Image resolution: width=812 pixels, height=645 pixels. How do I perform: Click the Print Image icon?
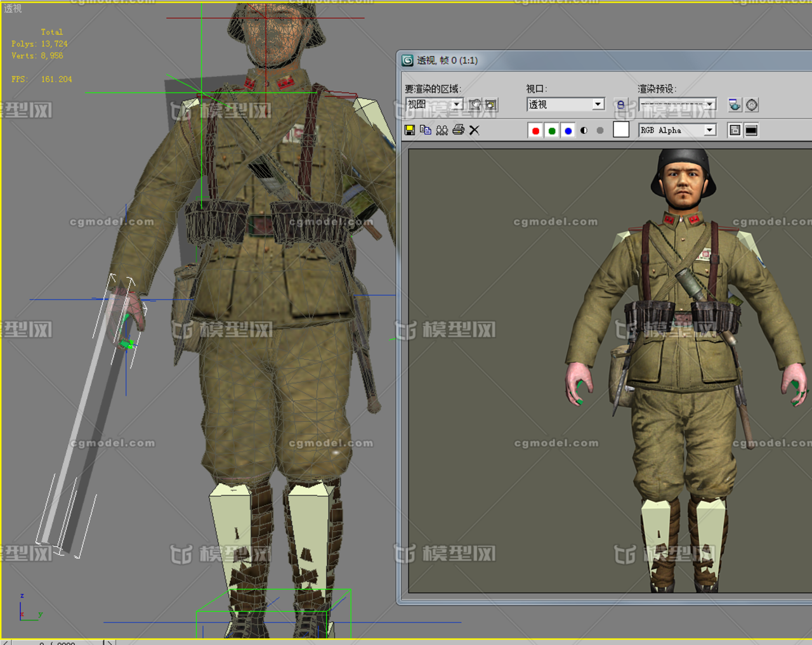click(x=458, y=130)
